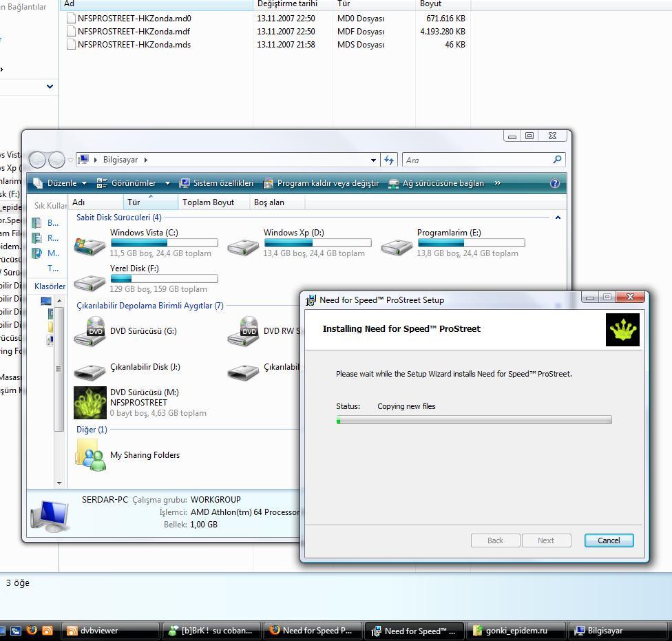
Task: Click NFSPROSTREET-HKZonda.mds file icon
Action: coord(71,45)
